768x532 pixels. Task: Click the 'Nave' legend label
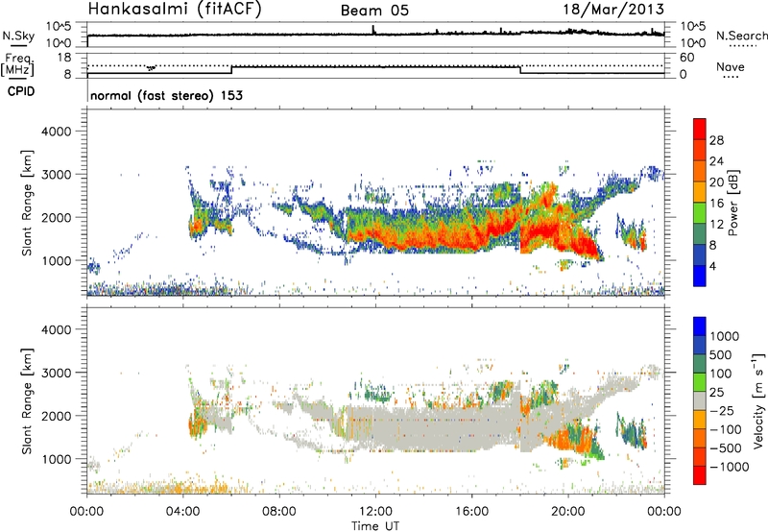click(731, 66)
